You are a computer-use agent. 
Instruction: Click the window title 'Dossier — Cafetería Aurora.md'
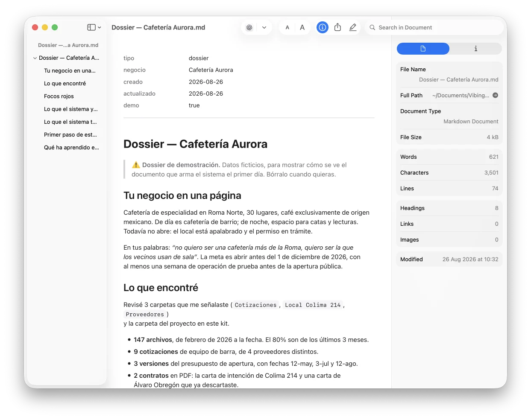click(x=158, y=27)
